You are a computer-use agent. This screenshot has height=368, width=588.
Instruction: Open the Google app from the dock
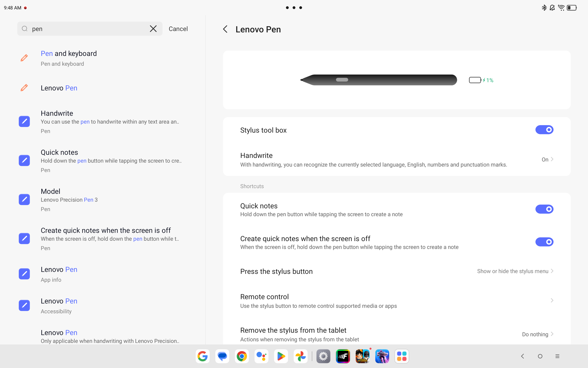click(203, 356)
